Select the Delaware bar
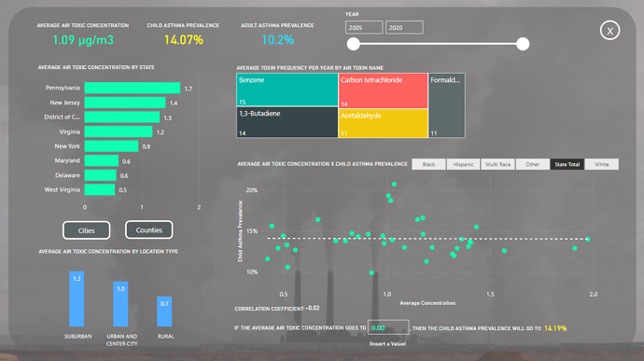 click(x=101, y=175)
